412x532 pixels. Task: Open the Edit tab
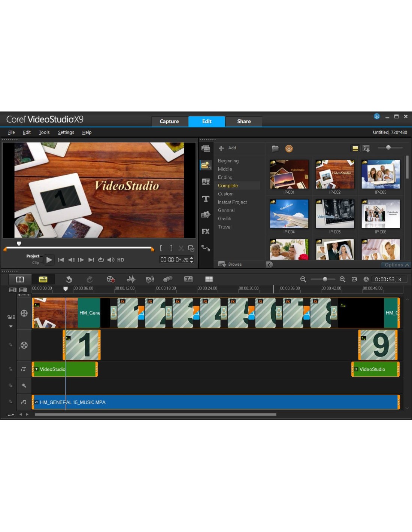tap(207, 121)
